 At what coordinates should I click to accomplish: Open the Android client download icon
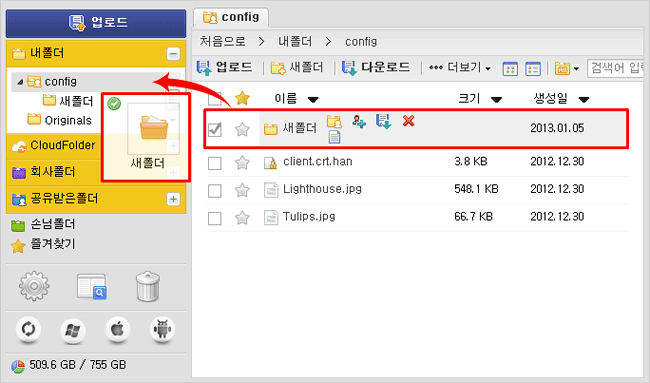pos(162,330)
